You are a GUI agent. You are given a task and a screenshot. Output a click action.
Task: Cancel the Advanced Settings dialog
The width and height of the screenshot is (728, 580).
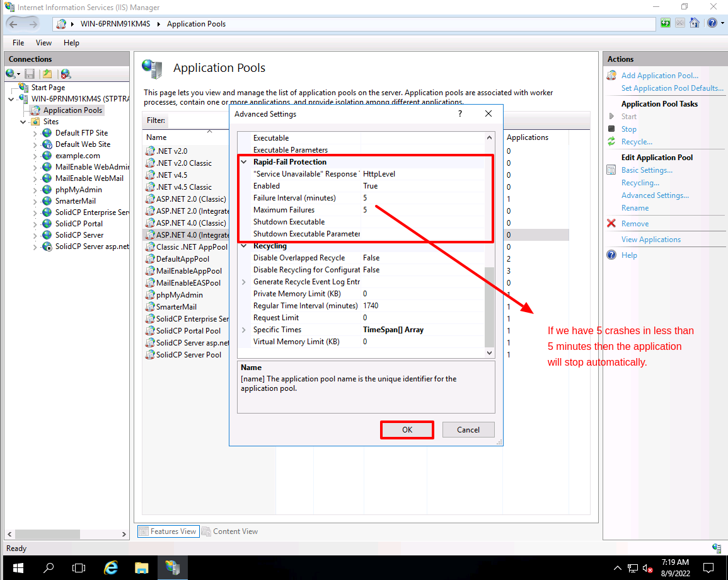(468, 429)
